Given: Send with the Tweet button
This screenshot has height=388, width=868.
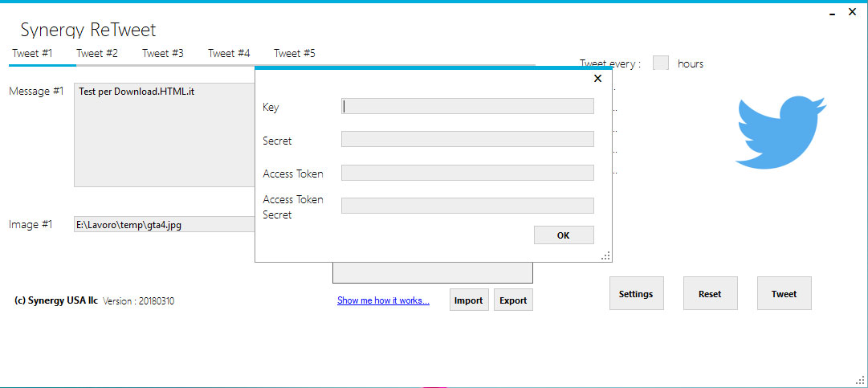Looking at the screenshot, I should coord(784,293).
